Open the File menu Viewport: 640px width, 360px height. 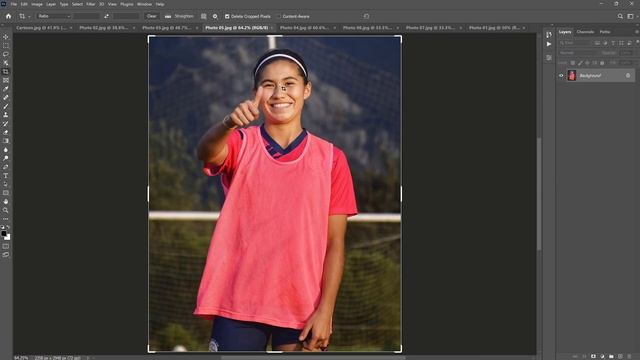[x=13, y=4]
